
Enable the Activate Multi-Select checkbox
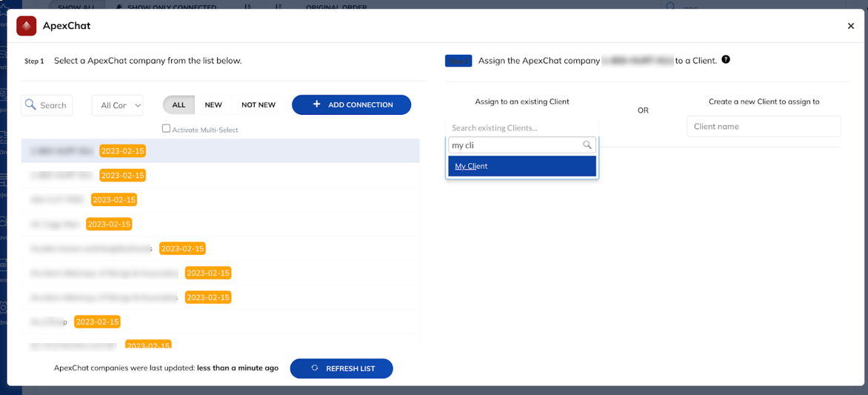(166, 128)
